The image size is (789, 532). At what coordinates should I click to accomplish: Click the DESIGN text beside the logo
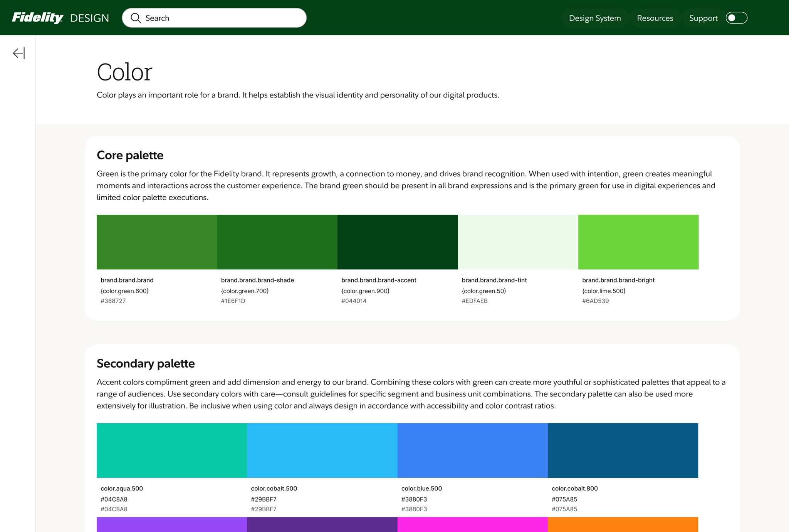(x=89, y=18)
